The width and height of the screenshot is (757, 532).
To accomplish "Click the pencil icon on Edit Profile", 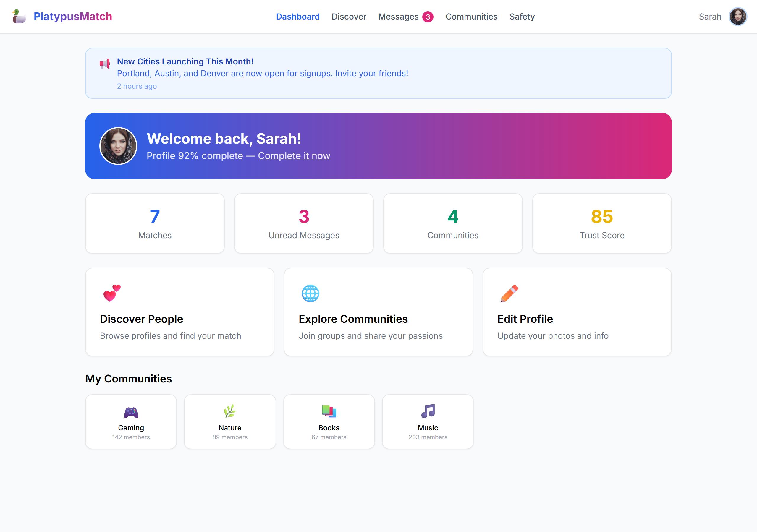I will coord(509,293).
